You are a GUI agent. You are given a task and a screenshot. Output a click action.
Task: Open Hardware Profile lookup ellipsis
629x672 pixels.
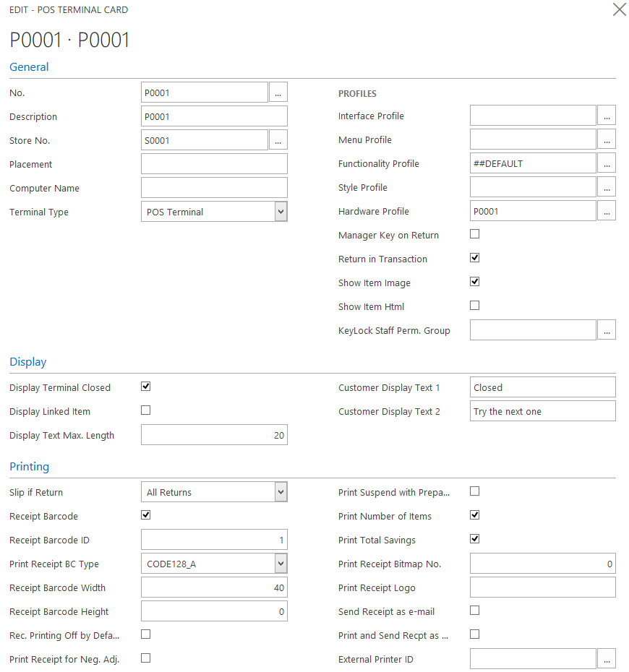[x=607, y=211]
